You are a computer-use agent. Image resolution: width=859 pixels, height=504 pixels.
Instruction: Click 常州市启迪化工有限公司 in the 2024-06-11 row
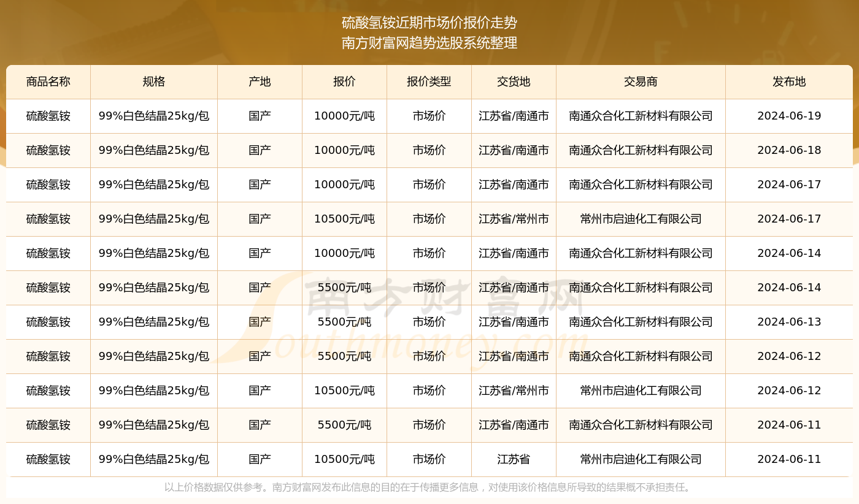[641, 459]
